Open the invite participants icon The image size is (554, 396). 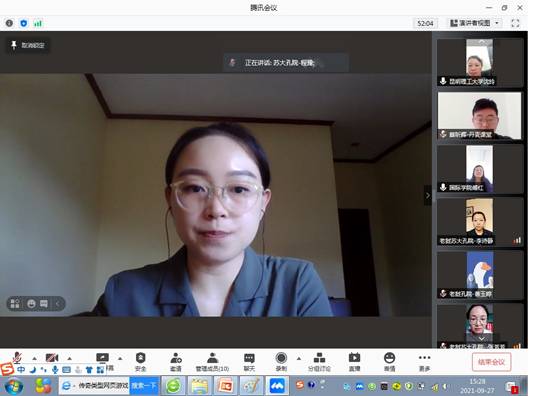(176, 362)
